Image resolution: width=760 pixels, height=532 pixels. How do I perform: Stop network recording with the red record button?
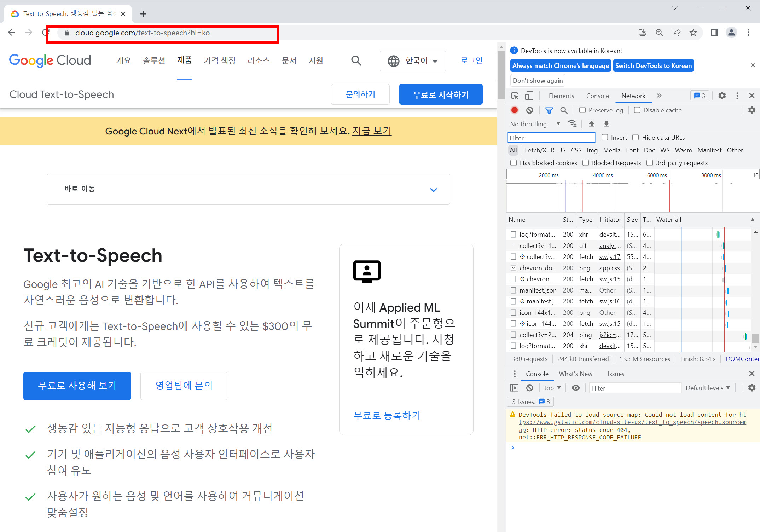(515, 110)
